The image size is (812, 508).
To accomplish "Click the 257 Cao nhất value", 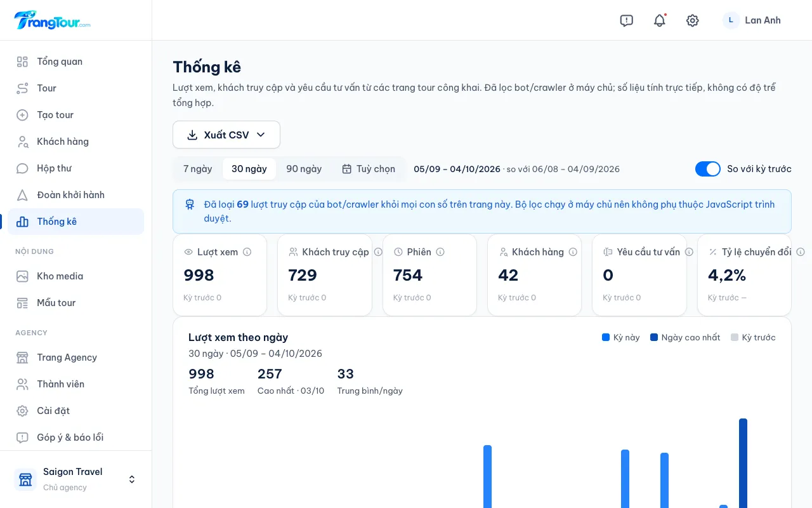I will pyautogui.click(x=270, y=374).
